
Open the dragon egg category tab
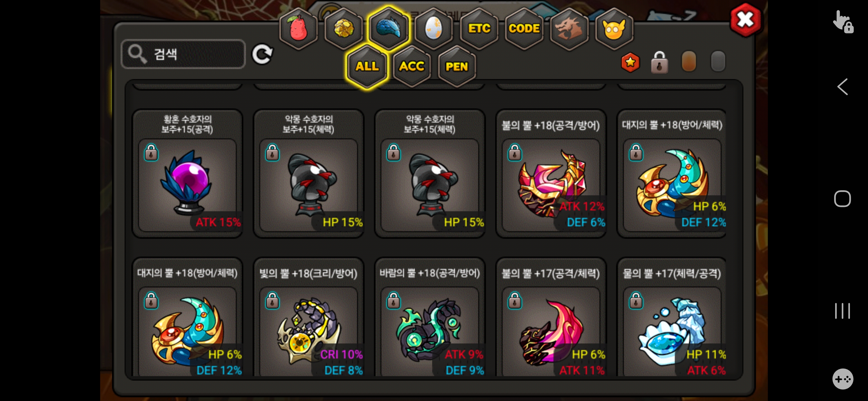(433, 28)
